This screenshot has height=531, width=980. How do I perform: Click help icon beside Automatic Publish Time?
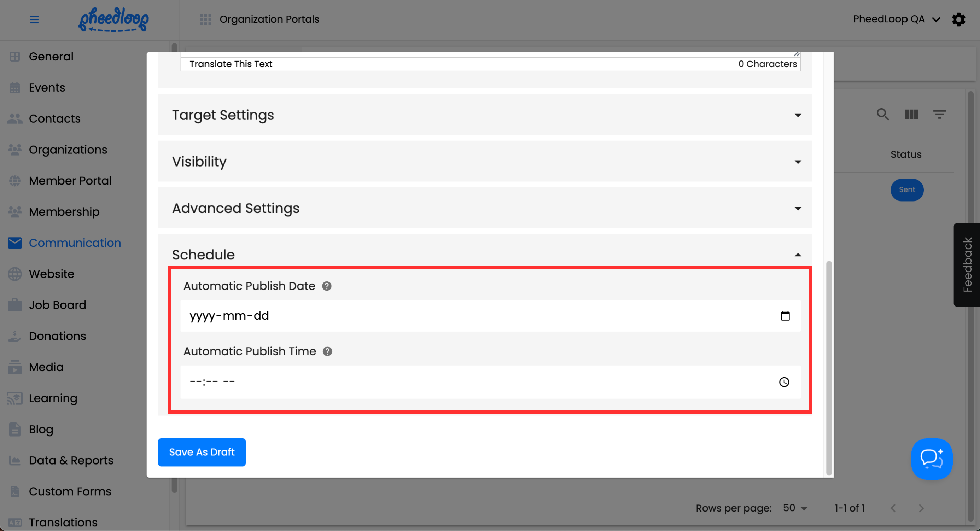click(x=327, y=351)
